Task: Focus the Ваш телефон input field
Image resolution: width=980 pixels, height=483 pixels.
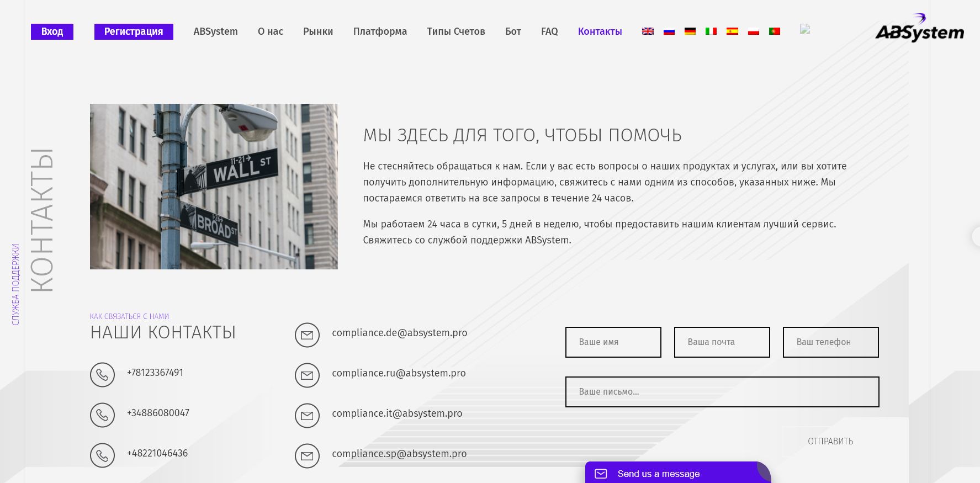Action: [831, 342]
